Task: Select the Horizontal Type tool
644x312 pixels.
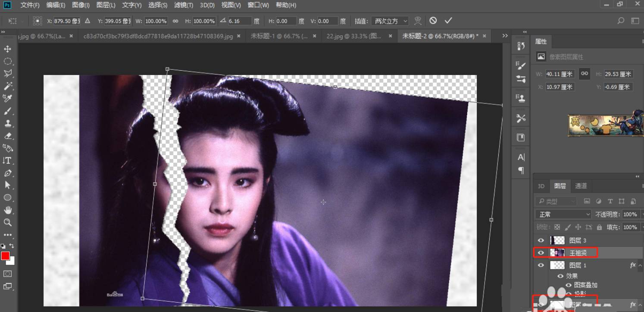Action: 7,161
